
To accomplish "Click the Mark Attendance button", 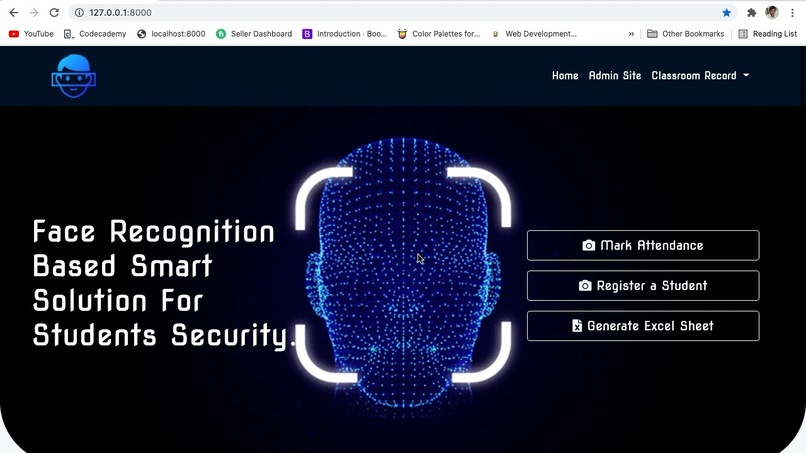I will 643,245.
